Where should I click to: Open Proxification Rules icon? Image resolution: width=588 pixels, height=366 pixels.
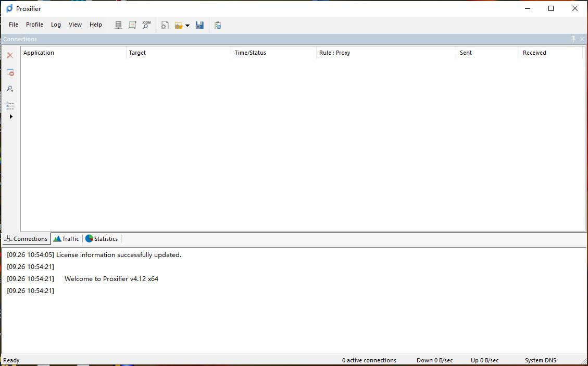[x=132, y=25]
